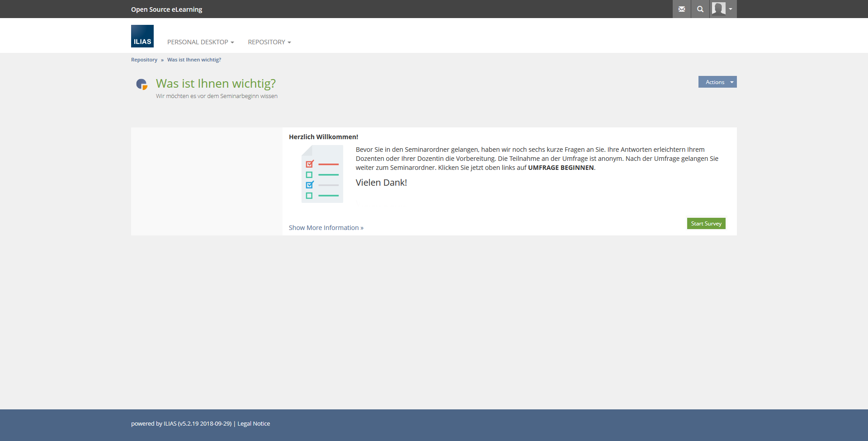Click the 'Was ist Ihnen wichtig?' breadcrumb
868x441 pixels.
194,60
